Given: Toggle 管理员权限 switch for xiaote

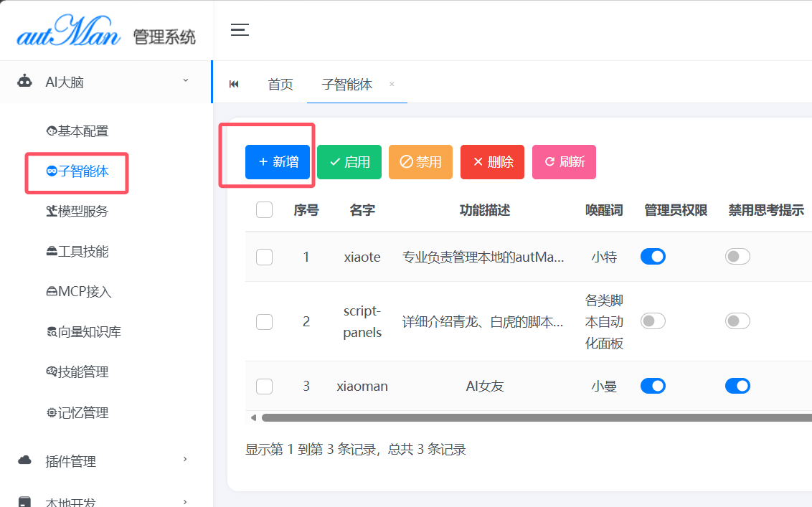Looking at the screenshot, I should 653,257.
